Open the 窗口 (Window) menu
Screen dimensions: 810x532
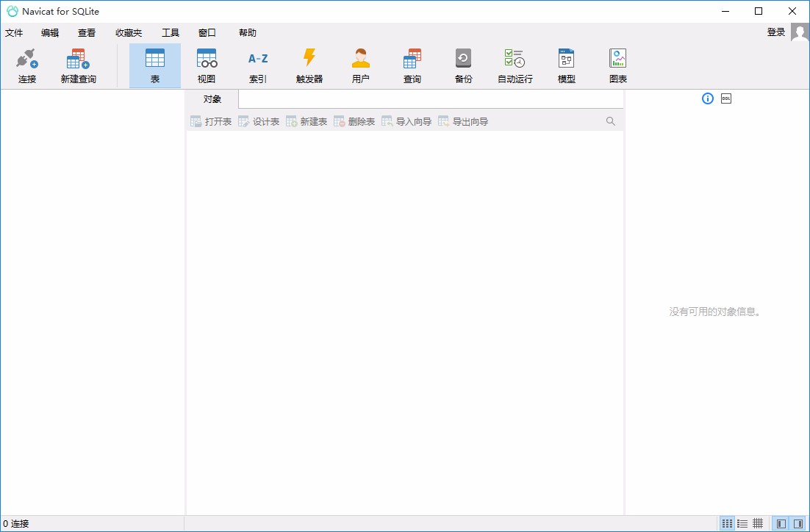point(207,32)
